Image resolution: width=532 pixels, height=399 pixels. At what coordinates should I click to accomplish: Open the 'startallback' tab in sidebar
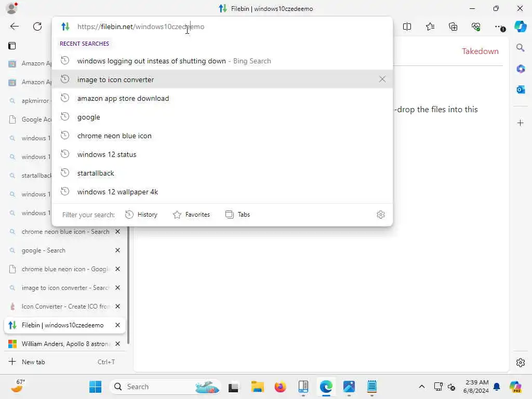tap(29, 176)
